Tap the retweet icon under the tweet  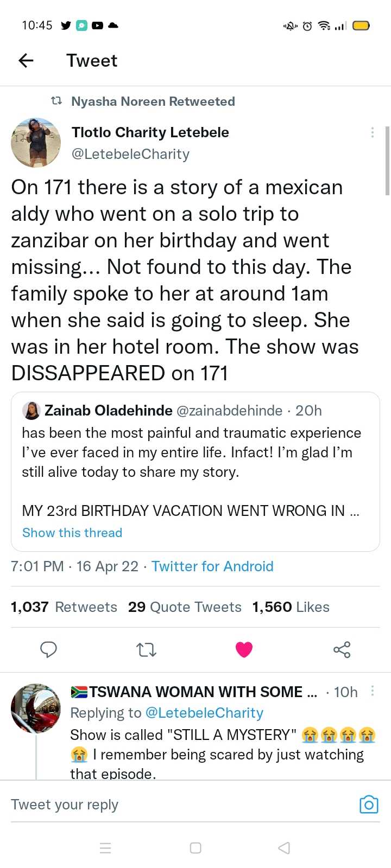coord(146,649)
